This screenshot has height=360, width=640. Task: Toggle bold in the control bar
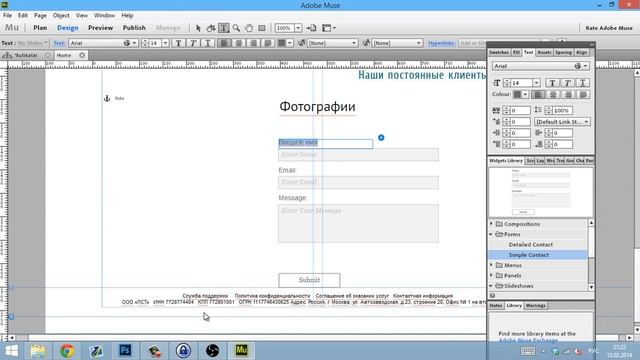coord(178,43)
